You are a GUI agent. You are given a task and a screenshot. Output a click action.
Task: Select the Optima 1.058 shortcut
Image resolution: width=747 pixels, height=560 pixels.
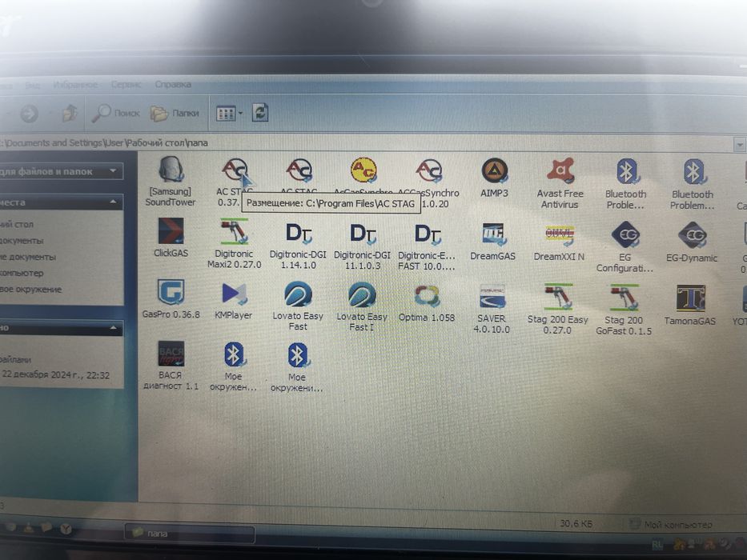[x=427, y=303]
